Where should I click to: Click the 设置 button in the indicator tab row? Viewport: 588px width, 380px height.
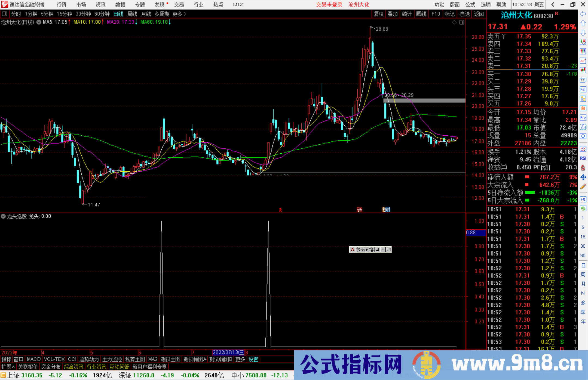point(253,359)
